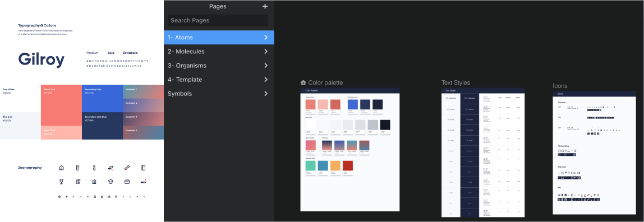
Task: Click the Text Styles artboard thumbnail
Action: 483,152
